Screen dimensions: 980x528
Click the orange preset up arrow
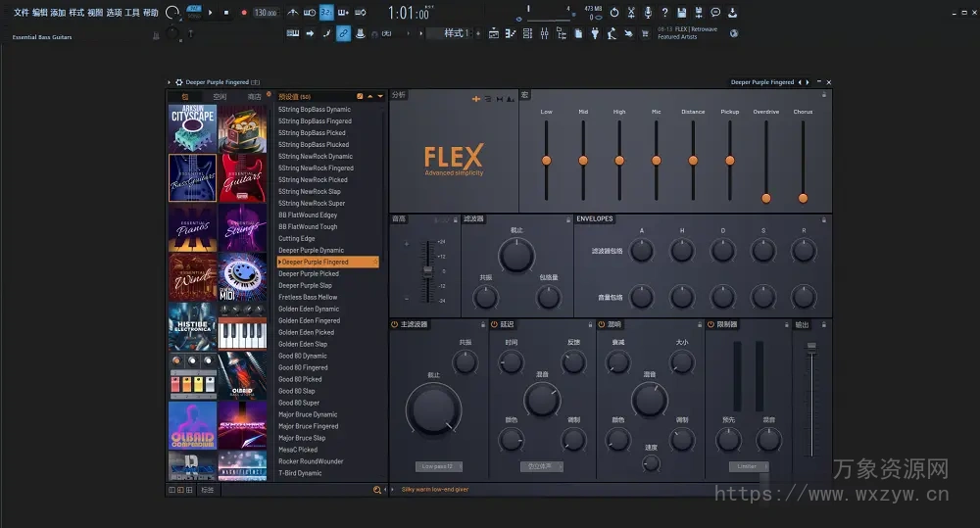click(x=370, y=96)
